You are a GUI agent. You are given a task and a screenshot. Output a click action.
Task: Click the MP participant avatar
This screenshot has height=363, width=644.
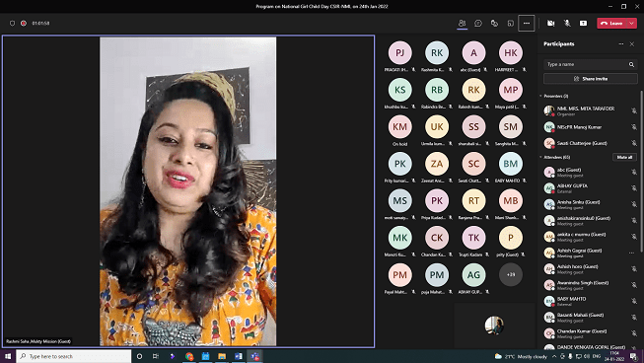click(511, 90)
